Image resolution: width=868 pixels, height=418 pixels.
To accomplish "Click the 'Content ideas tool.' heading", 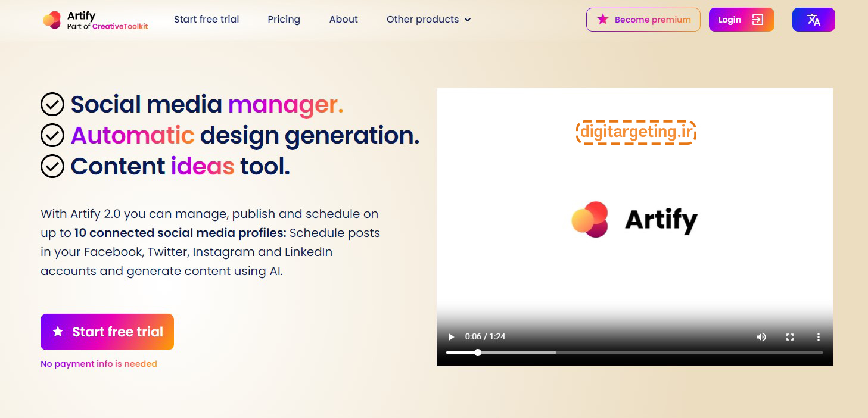I will 181,167.
